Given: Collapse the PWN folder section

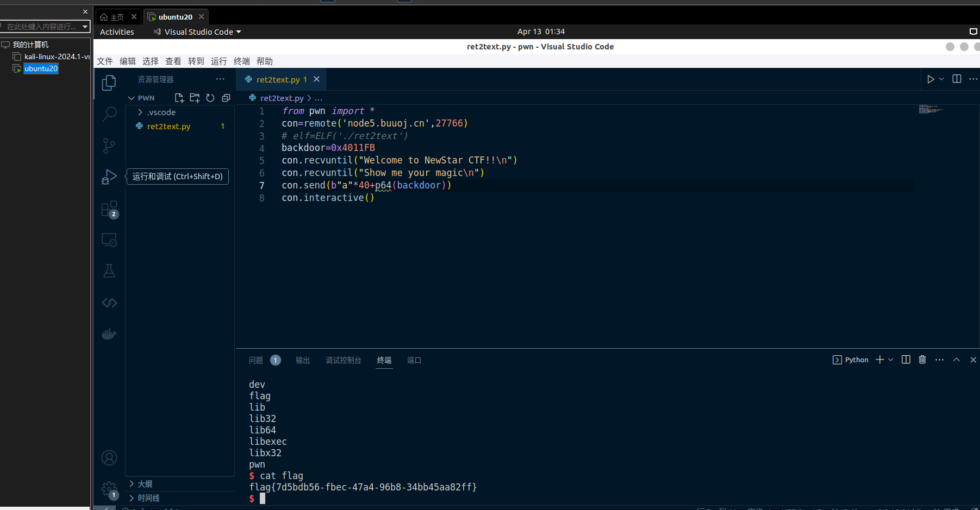Looking at the screenshot, I should click(147, 98).
